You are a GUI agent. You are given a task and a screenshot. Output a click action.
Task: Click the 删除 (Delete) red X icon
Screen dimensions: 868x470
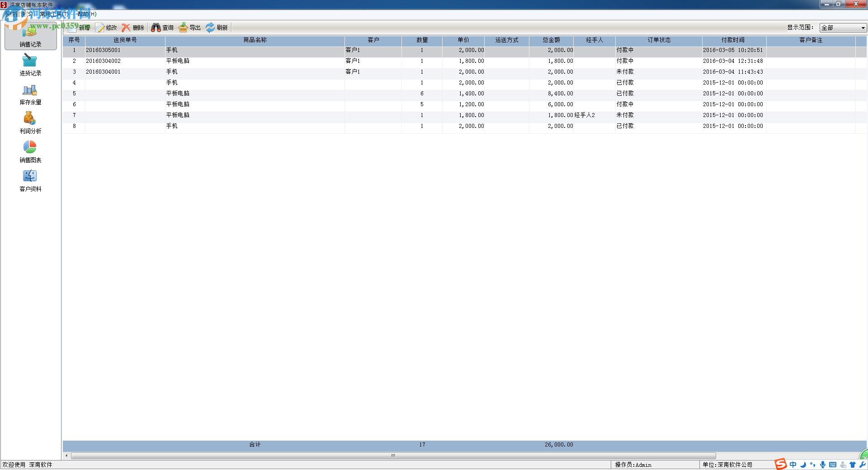(x=126, y=28)
